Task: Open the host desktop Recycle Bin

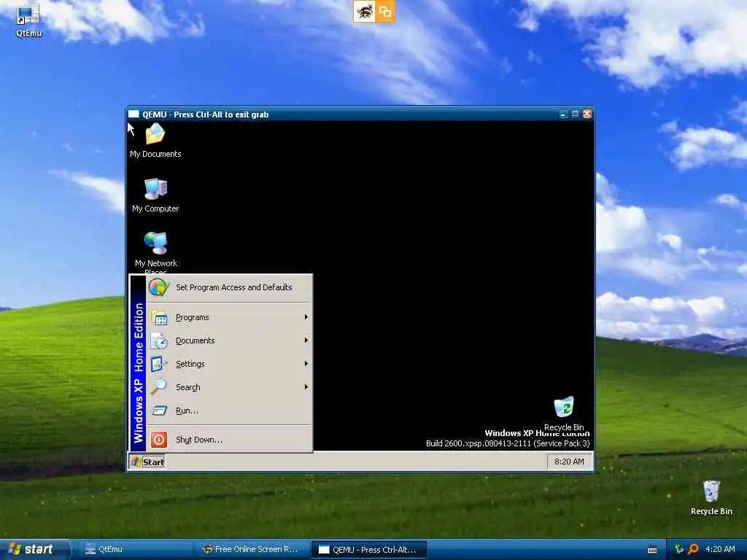Action: (x=711, y=498)
